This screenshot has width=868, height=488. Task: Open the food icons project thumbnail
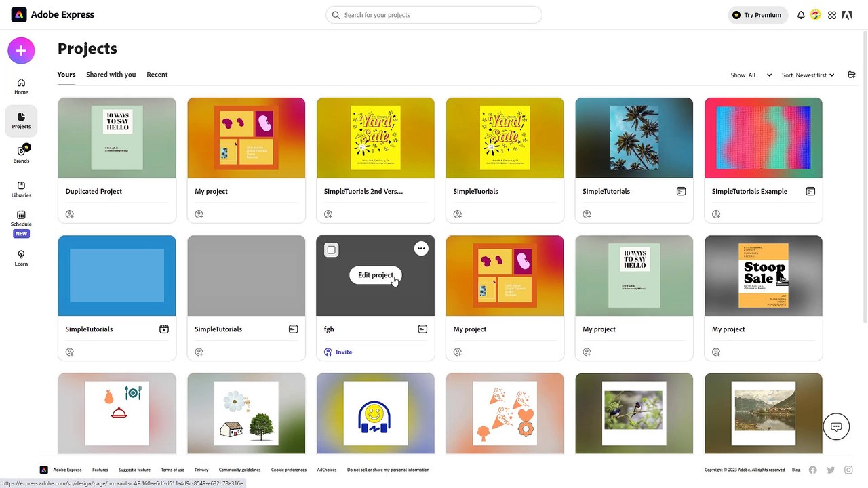pyautogui.click(x=117, y=413)
